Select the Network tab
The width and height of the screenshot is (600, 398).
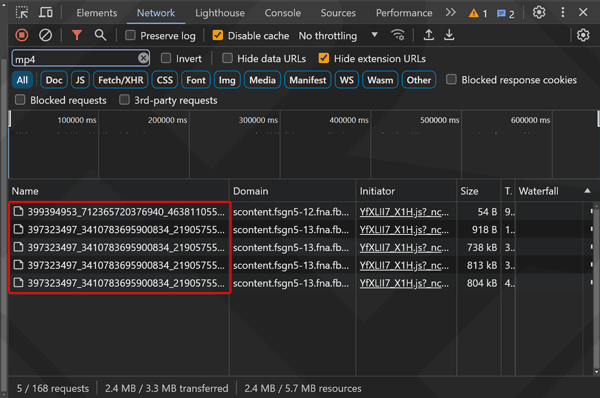point(156,13)
